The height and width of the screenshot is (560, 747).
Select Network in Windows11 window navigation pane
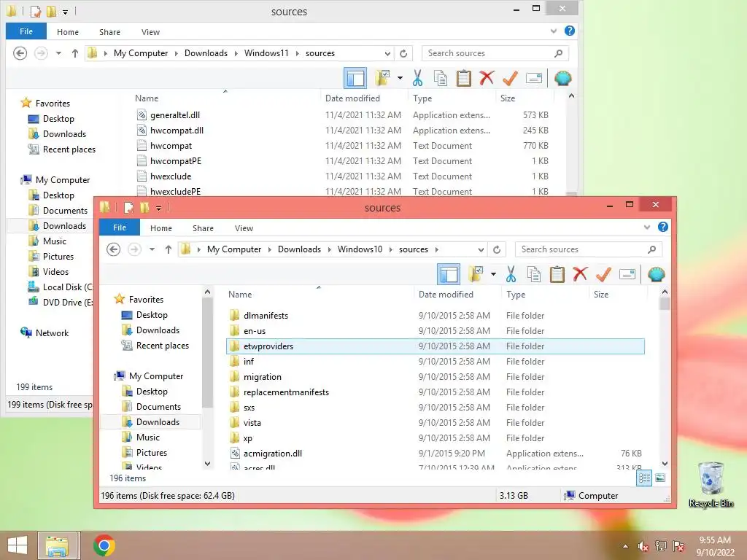click(x=52, y=332)
